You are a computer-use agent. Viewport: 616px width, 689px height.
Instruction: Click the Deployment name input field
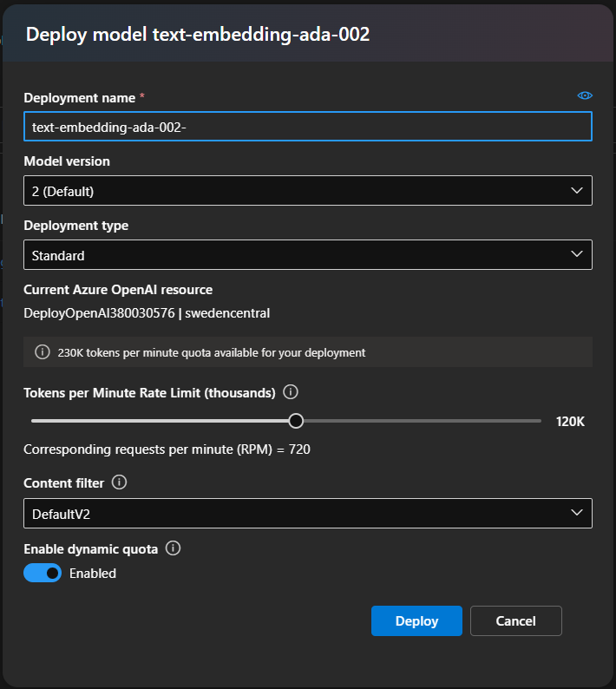(x=307, y=127)
